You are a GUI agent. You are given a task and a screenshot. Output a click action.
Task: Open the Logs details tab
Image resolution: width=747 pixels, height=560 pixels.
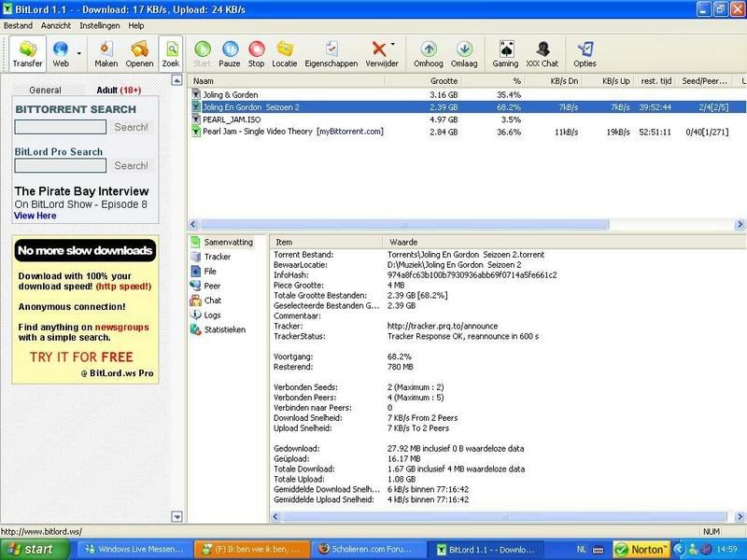205,315
